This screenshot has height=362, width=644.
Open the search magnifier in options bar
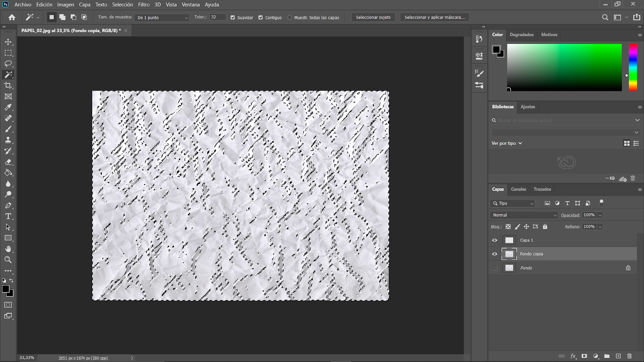[605, 17]
